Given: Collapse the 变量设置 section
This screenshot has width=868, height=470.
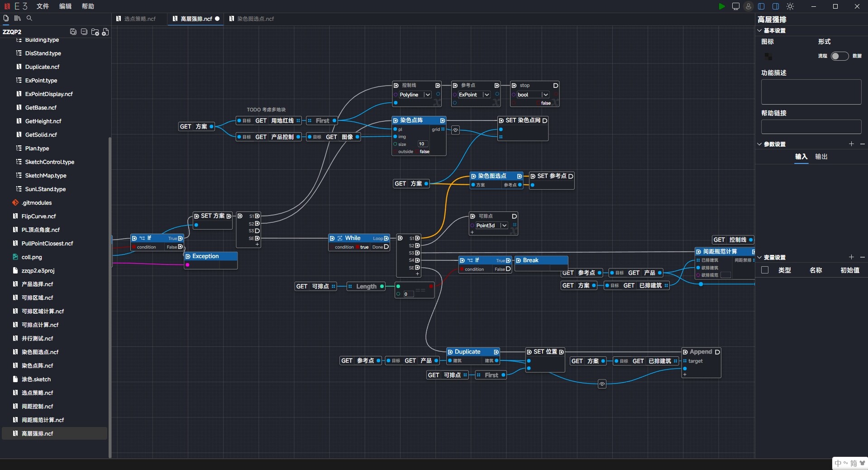Looking at the screenshot, I should [760, 257].
